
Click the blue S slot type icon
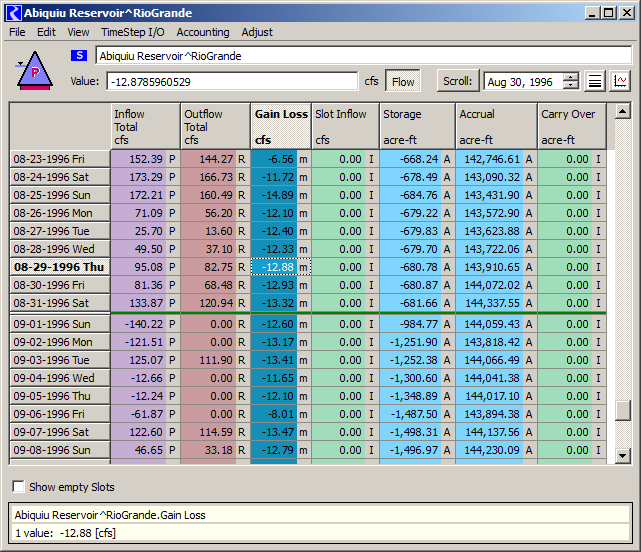79,55
